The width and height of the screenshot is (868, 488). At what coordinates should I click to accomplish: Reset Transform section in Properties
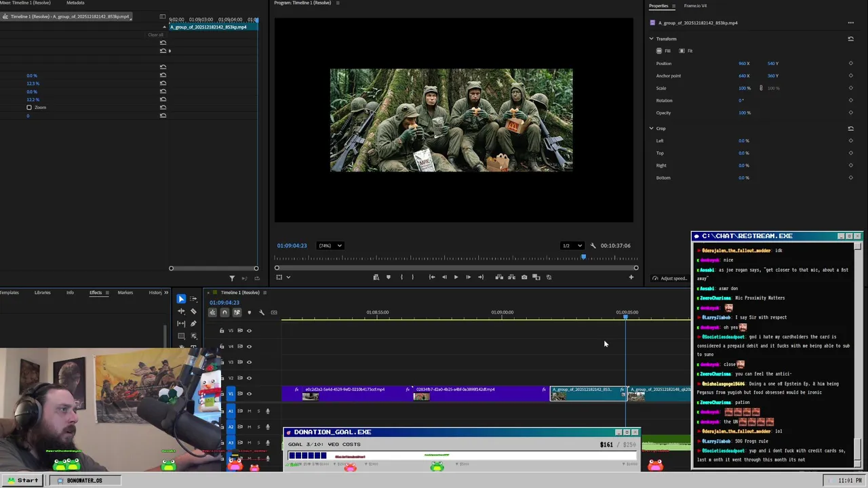pyautogui.click(x=850, y=39)
